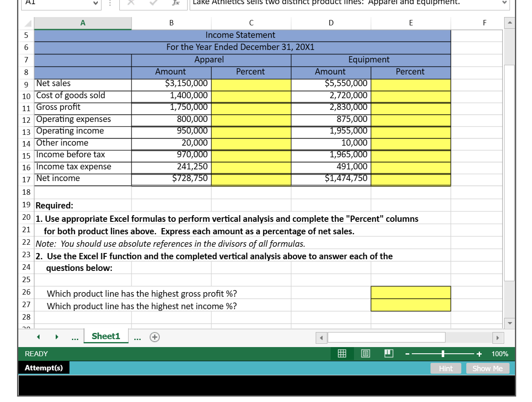532x402 pixels.
Task: Switch to the Sheet1 tab
Action: pyautogui.click(x=106, y=336)
